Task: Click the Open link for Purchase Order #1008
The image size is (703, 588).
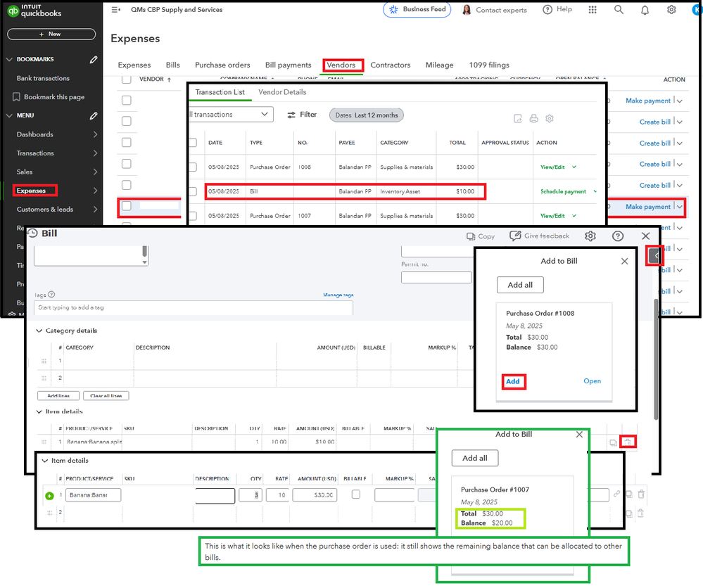Action: pyautogui.click(x=593, y=381)
